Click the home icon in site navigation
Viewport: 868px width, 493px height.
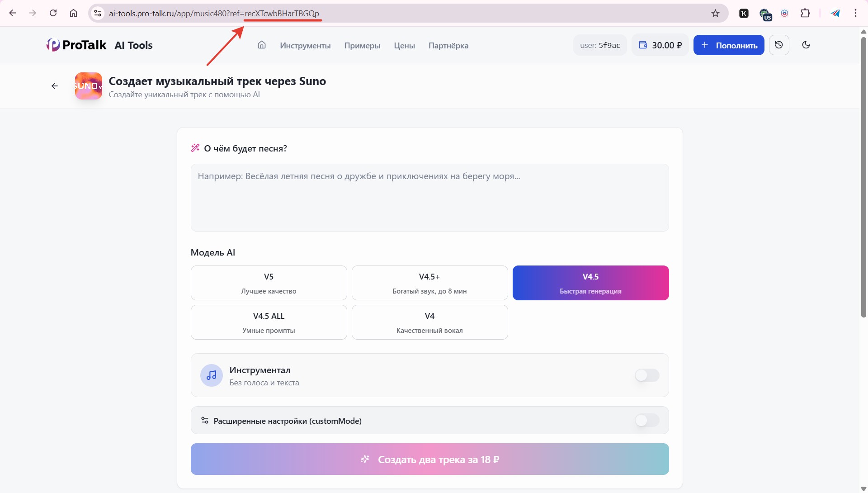[x=262, y=45]
